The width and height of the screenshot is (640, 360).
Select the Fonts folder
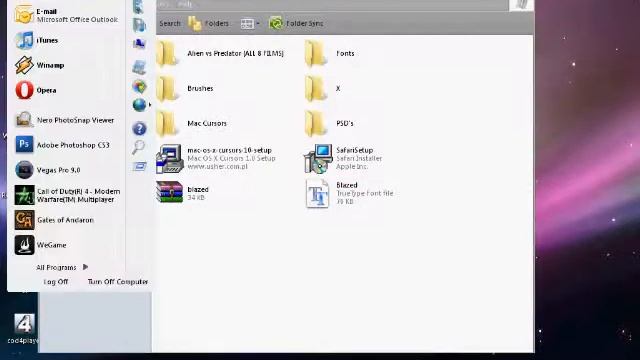(330, 53)
